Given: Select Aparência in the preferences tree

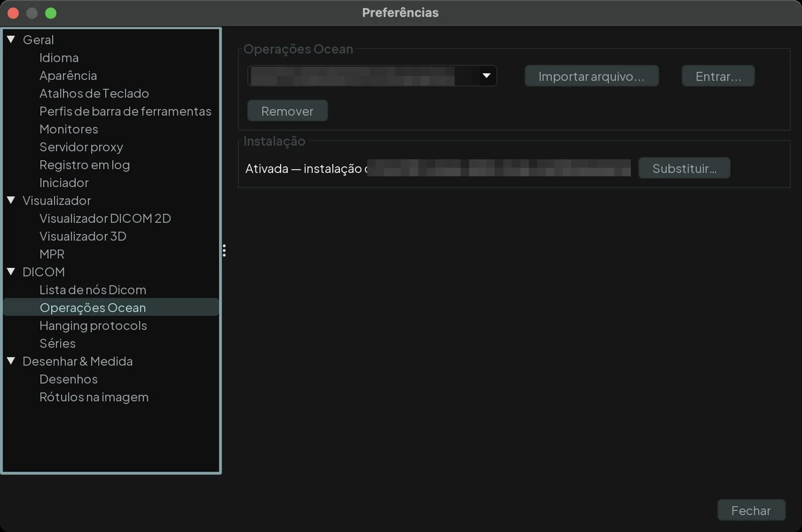Looking at the screenshot, I should (68, 76).
